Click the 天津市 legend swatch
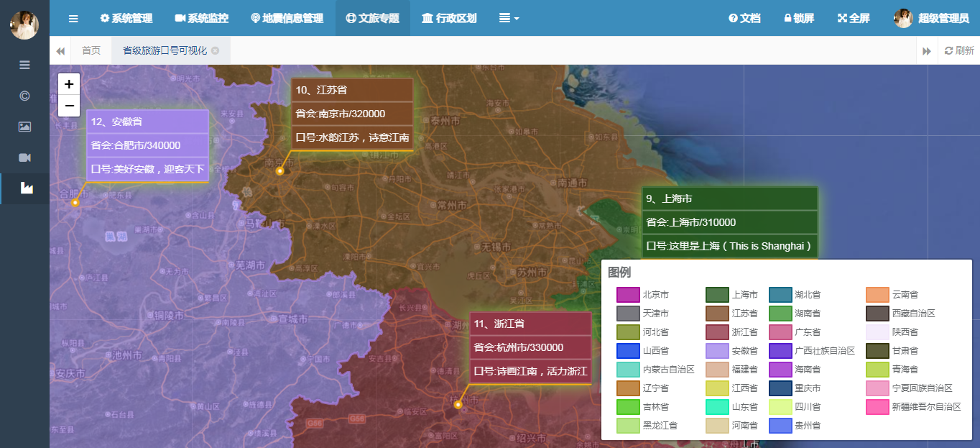The width and height of the screenshot is (980, 448). (x=628, y=314)
